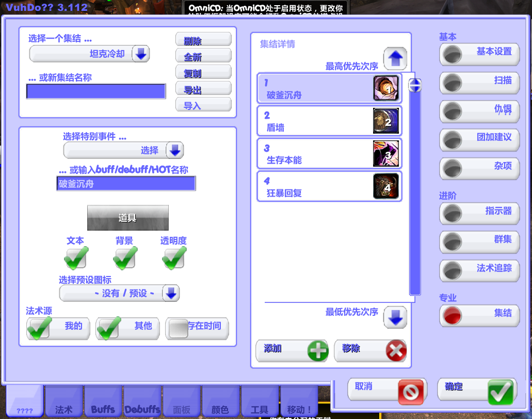Enable the 存在时间 checkbox
This screenshot has height=419, width=532.
(177, 328)
